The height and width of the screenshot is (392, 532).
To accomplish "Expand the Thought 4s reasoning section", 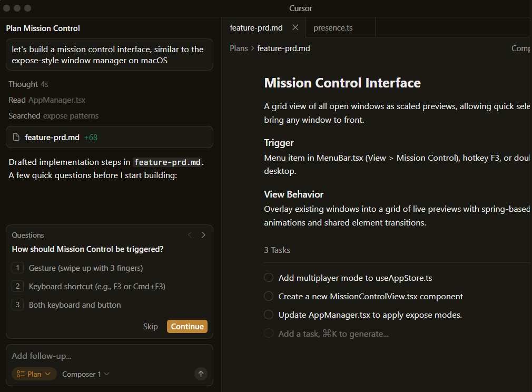I will point(28,84).
